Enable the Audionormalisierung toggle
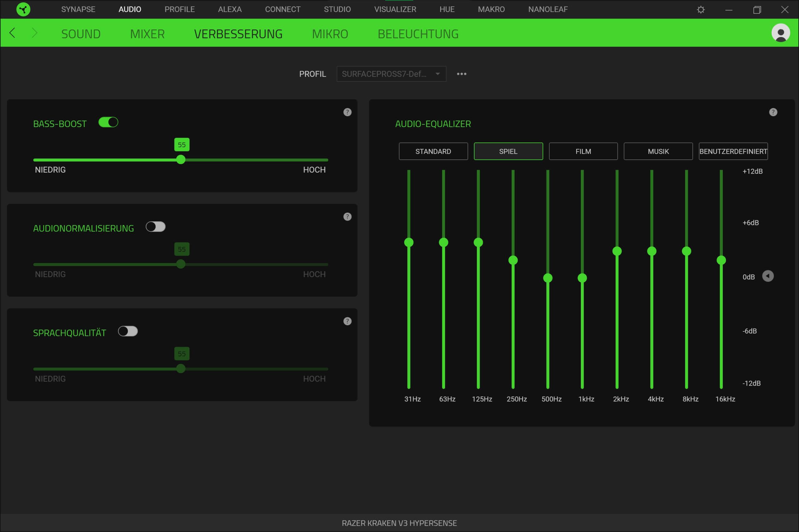This screenshot has height=532, width=799. coord(155,227)
